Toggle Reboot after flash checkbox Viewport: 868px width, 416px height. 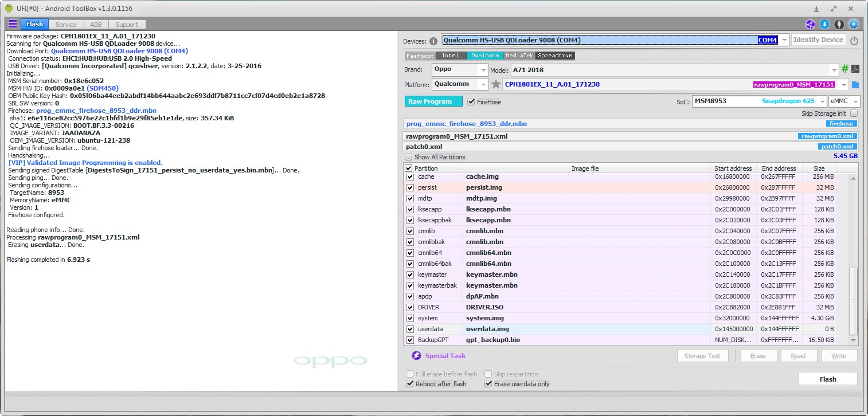click(410, 384)
